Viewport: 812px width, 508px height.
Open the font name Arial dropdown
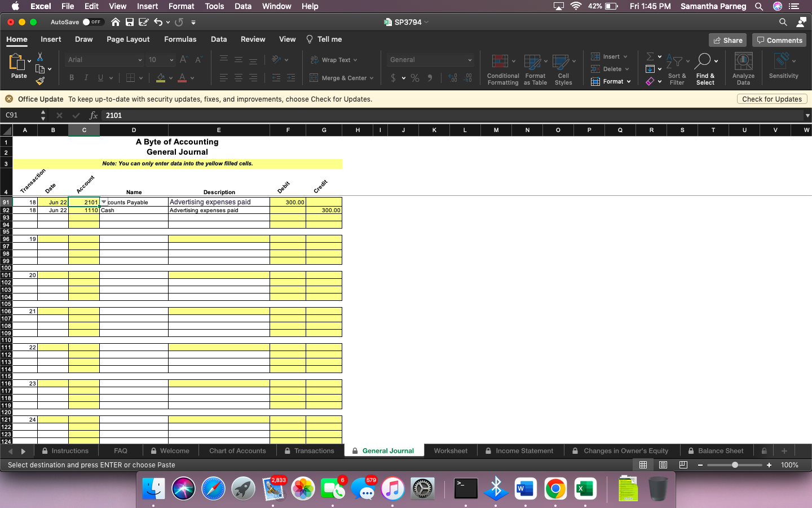click(140, 60)
